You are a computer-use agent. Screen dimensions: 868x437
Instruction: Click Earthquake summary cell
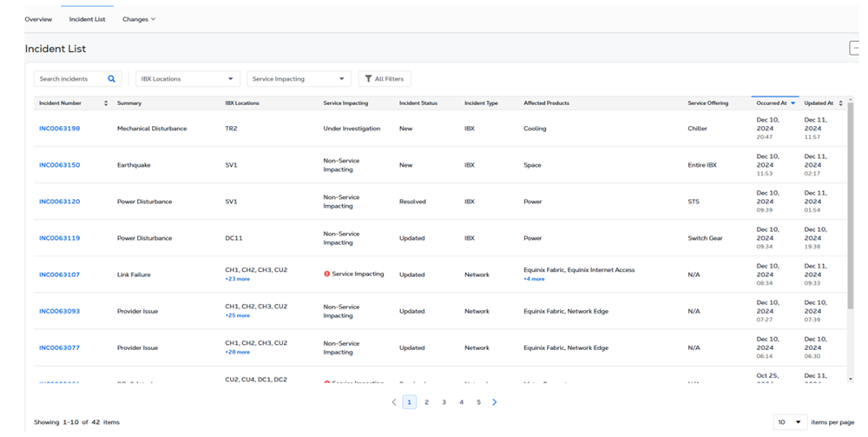(x=134, y=165)
